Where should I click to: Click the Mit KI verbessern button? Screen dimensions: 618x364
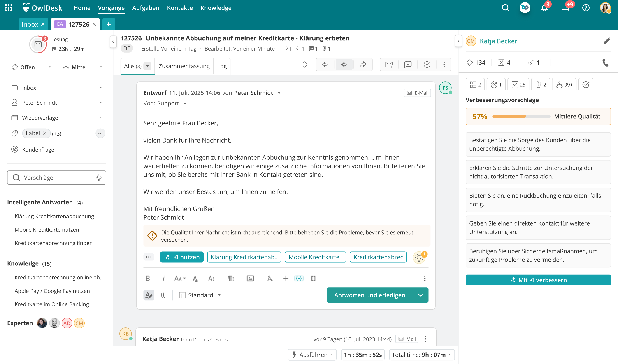point(538,280)
